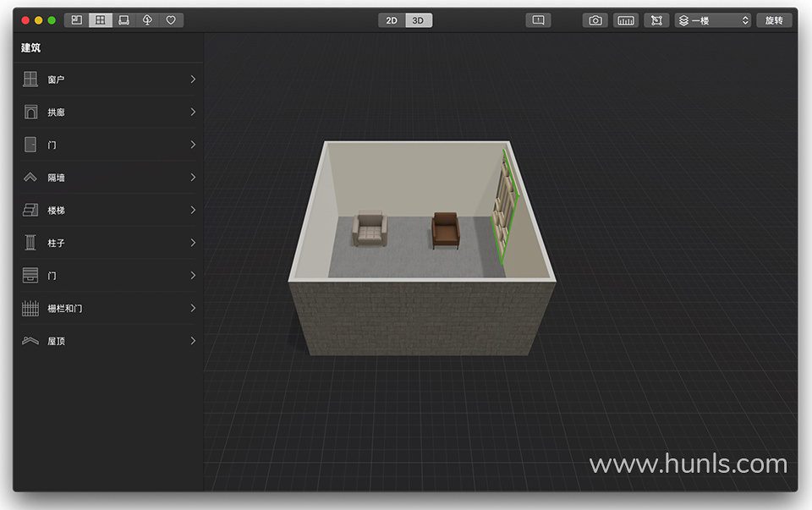Open the floor plan tools tab icon

(x=77, y=20)
